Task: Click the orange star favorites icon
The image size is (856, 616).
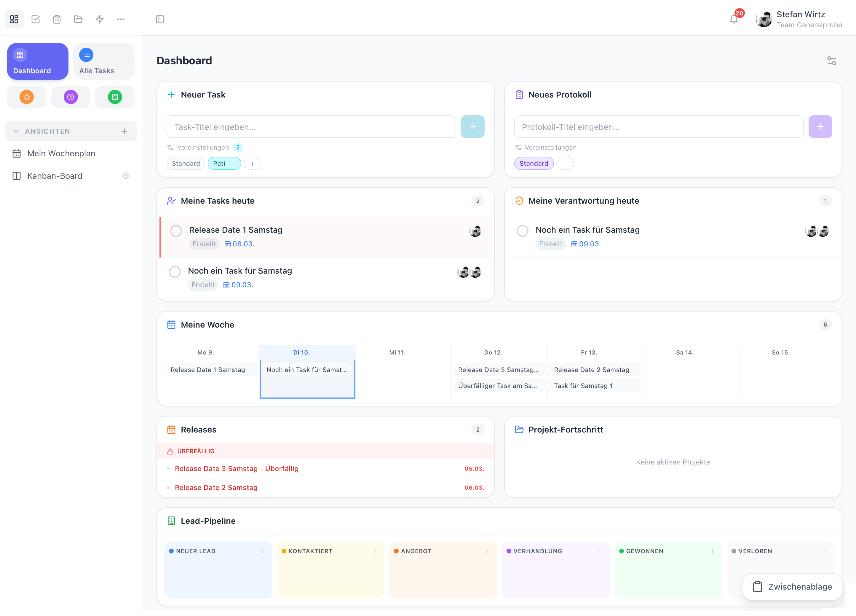Action: point(27,97)
